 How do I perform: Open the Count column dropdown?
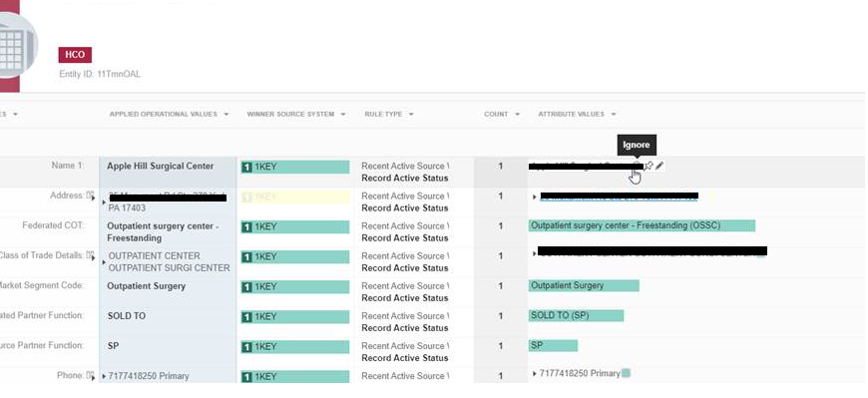[517, 114]
